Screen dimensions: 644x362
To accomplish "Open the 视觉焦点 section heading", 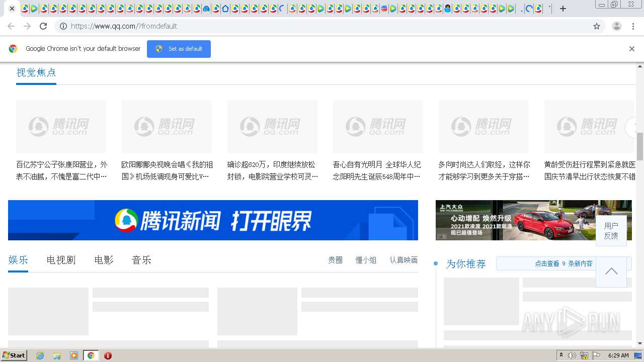I will tap(36, 72).
